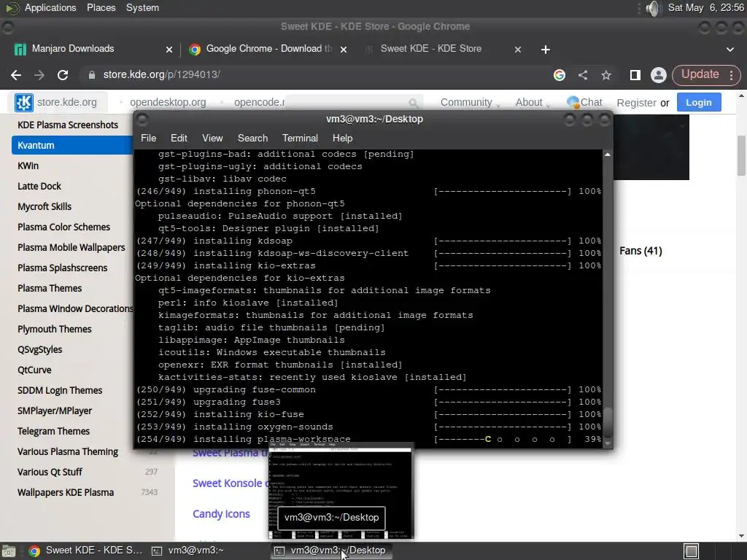The image size is (747, 560).
Task: Open the terminal's Search menu
Action: pos(252,138)
